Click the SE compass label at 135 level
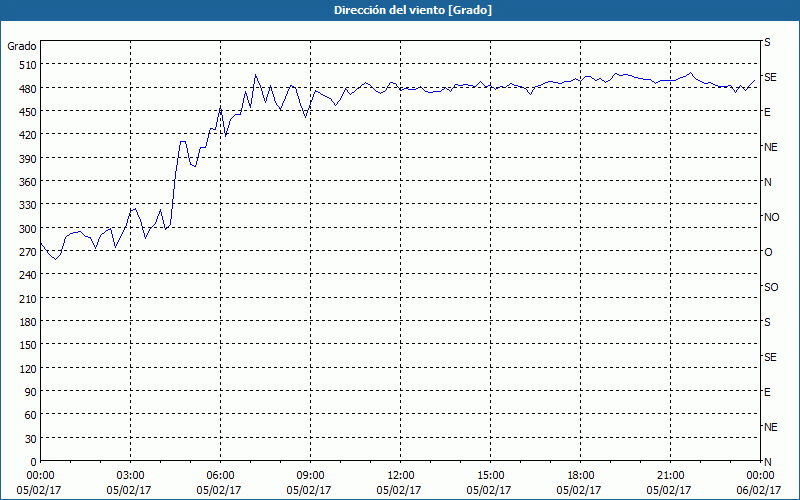Viewport: 800px width, 500px height. [x=770, y=357]
